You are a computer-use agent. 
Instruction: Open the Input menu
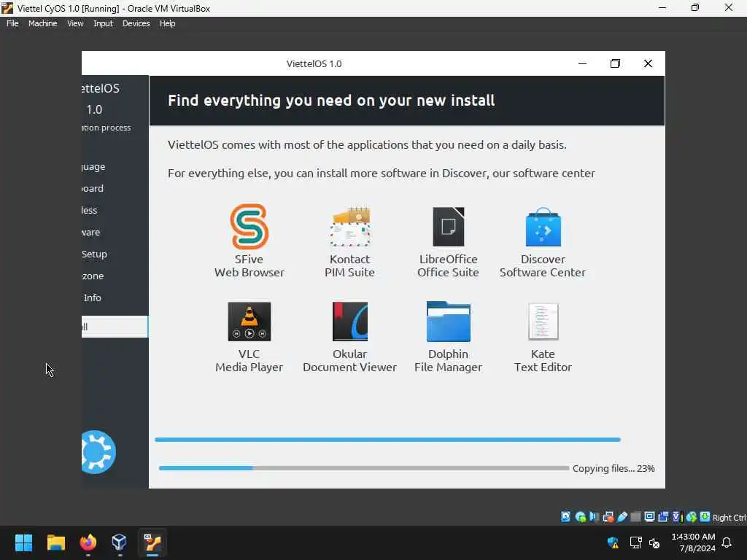[104, 23]
